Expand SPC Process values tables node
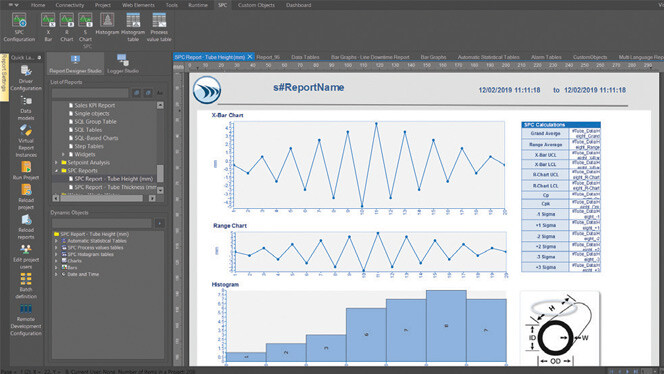The width and height of the screenshot is (664, 374). (x=56, y=247)
